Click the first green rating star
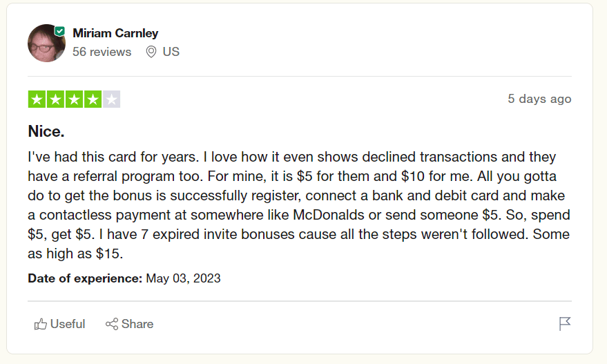This screenshot has width=607, height=364. tap(37, 99)
